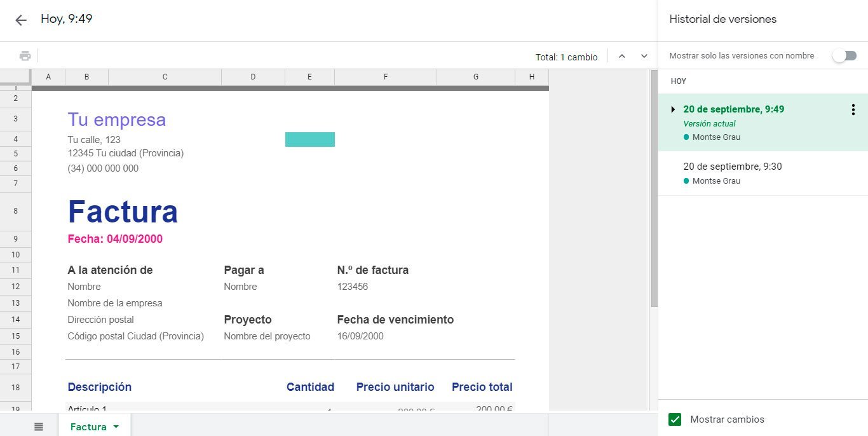This screenshot has width=868, height=436.
Task: Click the Factura title cell
Action: [x=123, y=212]
